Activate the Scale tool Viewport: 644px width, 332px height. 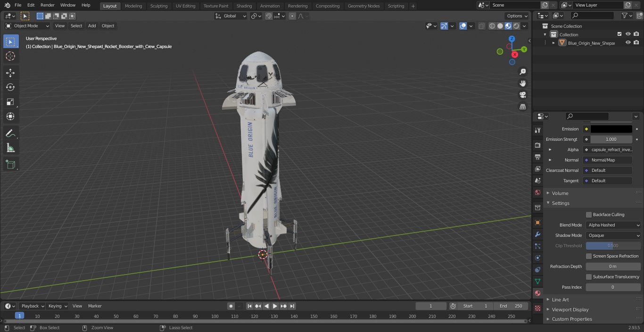(10, 102)
